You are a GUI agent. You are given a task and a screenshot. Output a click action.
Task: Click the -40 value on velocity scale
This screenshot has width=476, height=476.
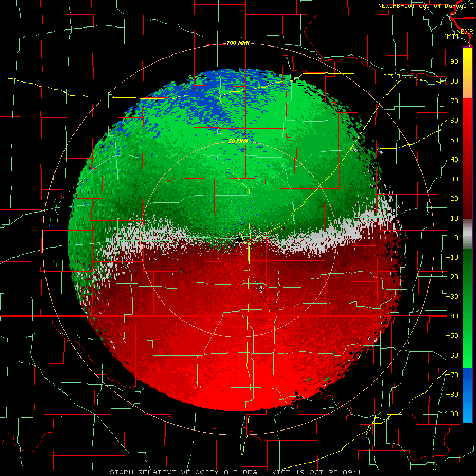pos(452,316)
